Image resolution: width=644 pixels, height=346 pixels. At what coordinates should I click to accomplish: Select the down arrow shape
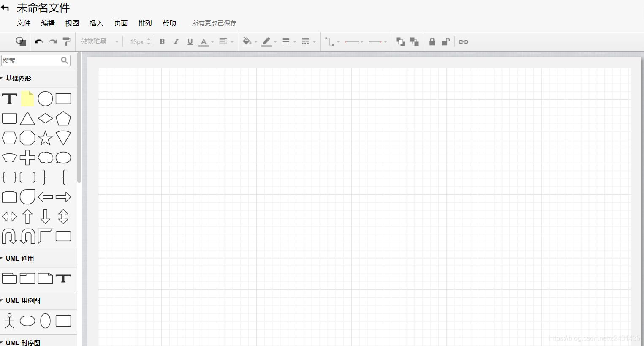click(45, 217)
